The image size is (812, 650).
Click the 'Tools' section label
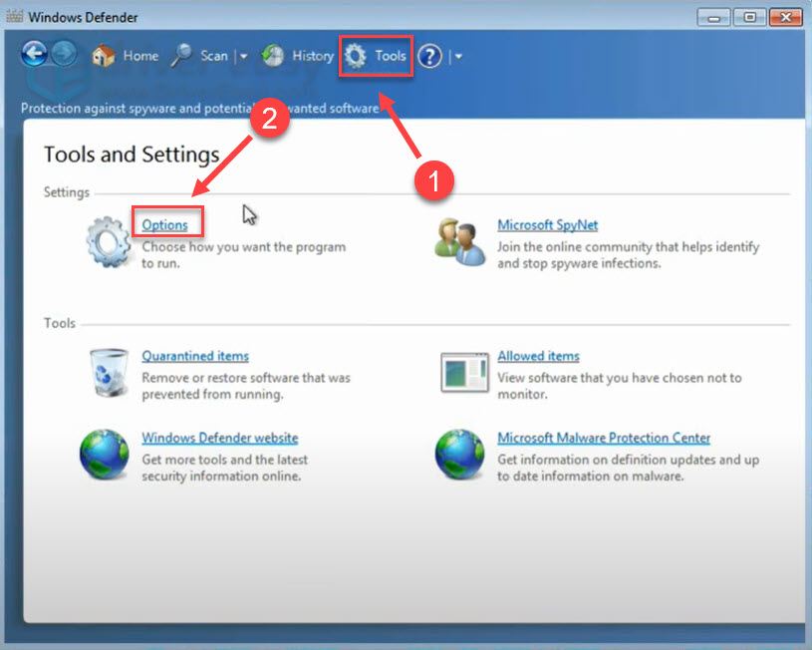(x=60, y=323)
